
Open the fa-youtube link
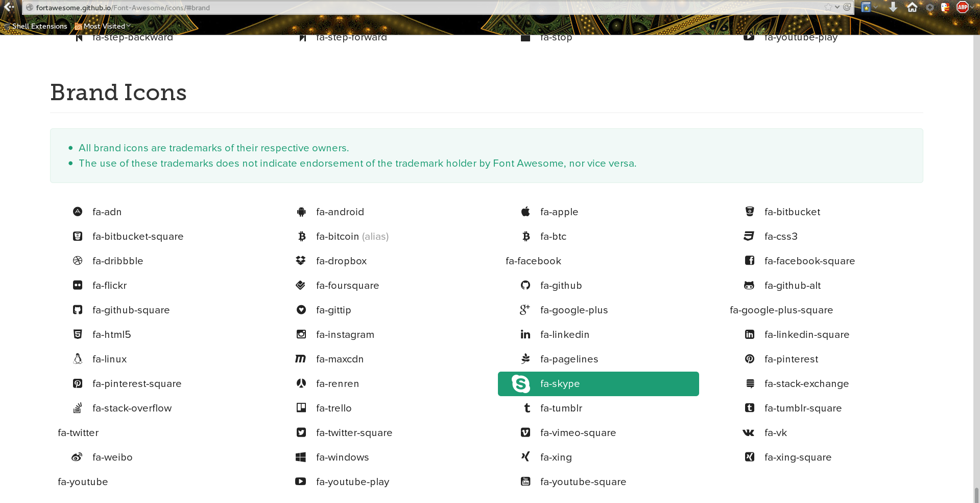pos(83,482)
